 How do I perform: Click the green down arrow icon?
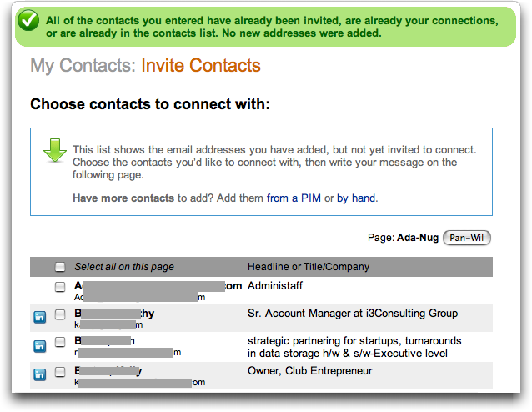(55, 150)
